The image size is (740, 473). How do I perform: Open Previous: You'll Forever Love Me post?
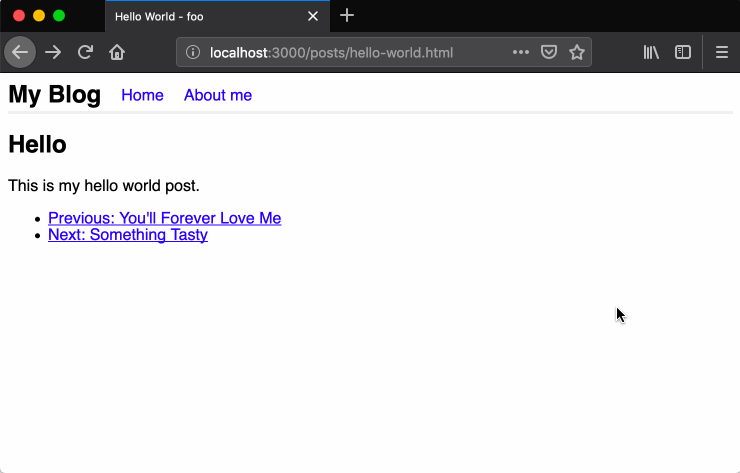pos(164,218)
